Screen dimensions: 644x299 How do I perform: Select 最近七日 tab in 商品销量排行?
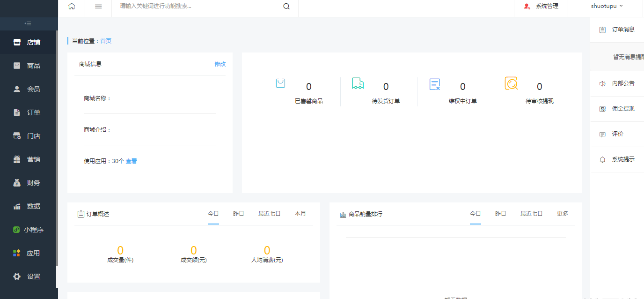tap(532, 214)
